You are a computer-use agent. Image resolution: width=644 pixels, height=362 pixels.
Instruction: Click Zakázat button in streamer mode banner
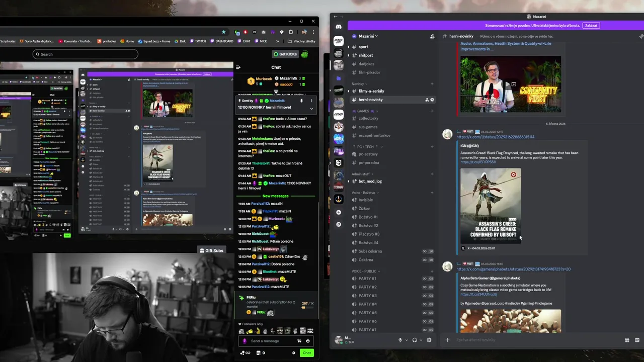click(x=591, y=25)
